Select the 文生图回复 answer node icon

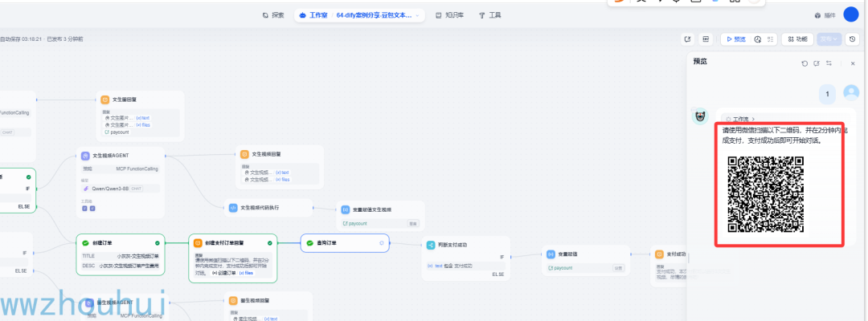point(105,100)
